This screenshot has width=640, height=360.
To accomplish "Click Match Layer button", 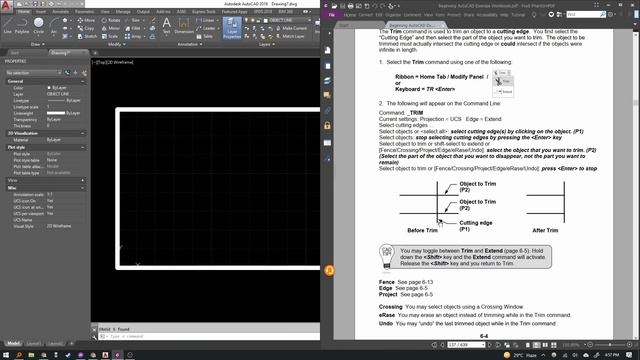I will 290,36.
